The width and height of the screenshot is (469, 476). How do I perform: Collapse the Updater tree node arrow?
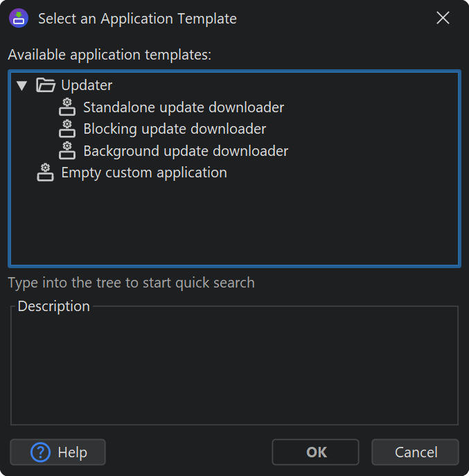21,85
